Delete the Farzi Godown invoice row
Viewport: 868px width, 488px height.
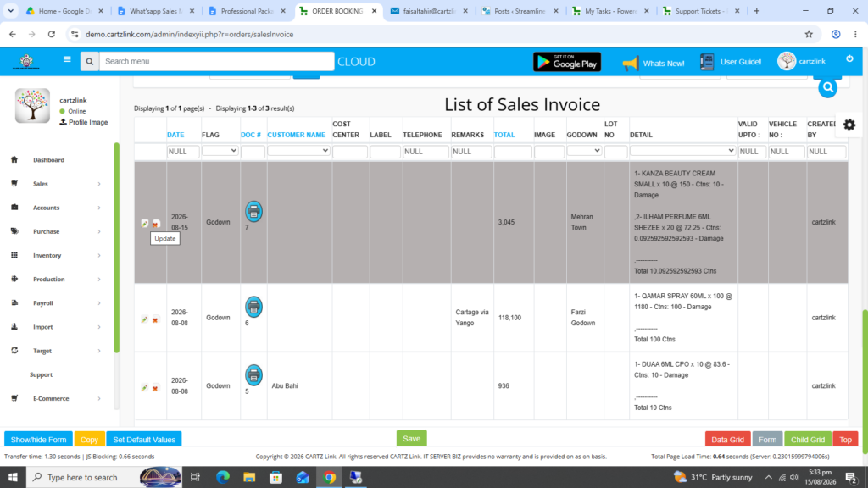156,319
